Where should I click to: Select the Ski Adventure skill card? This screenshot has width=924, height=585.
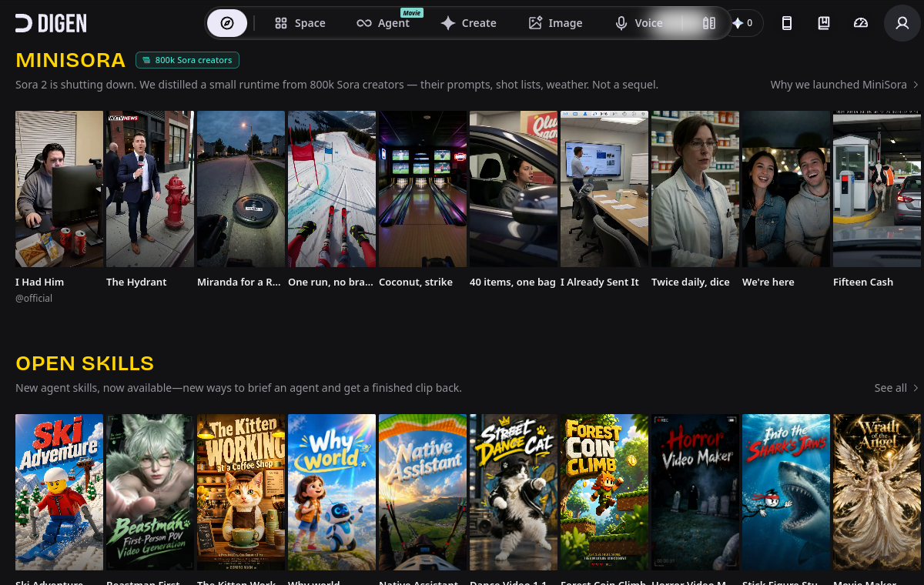[x=59, y=493]
